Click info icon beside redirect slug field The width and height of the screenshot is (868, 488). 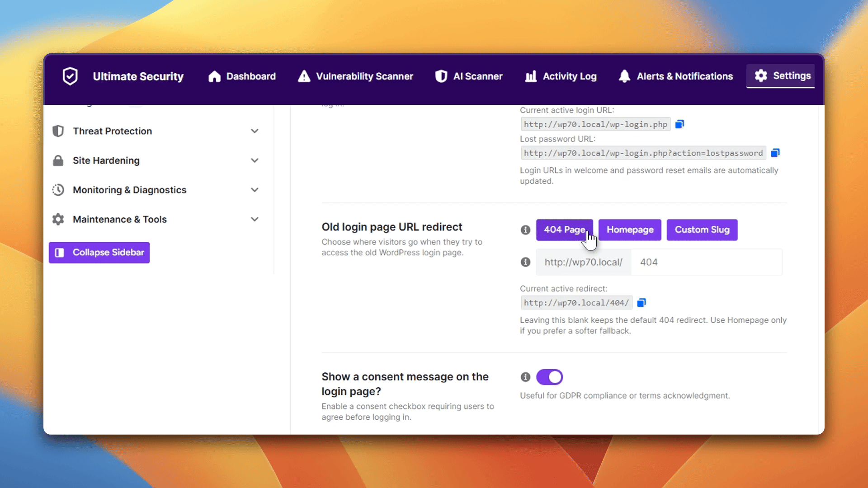click(525, 262)
